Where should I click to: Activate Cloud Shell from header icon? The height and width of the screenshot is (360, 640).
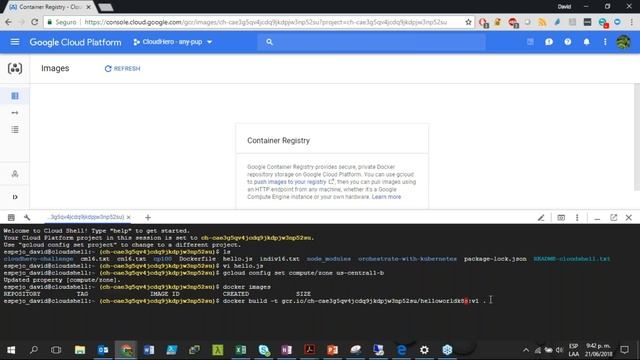[x=530, y=42]
